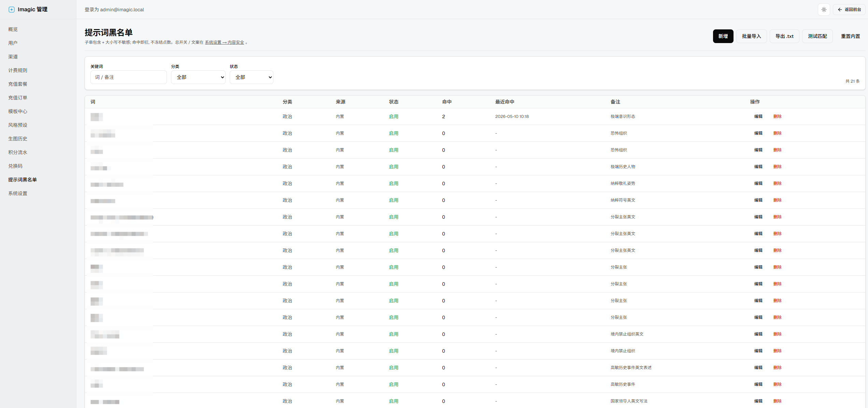Click 返回前台 back button
Screen dimensions: 868x408
coord(849,10)
